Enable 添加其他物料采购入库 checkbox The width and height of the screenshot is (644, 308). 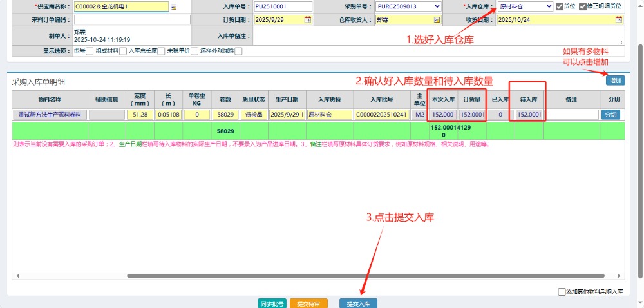tap(562, 292)
